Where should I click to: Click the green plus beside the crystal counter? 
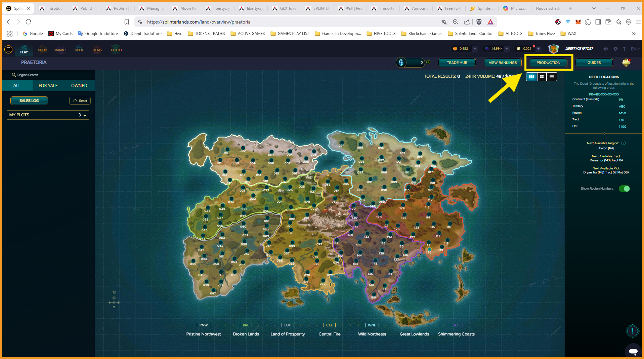(x=428, y=62)
